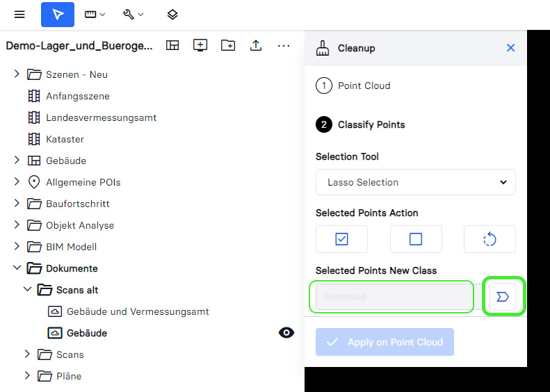The height and width of the screenshot is (392, 550).
Task: Click the Selected Points New Class field
Action: pos(394,297)
